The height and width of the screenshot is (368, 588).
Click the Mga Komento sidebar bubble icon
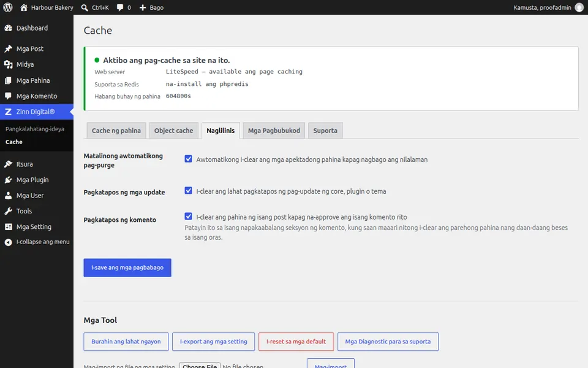pyautogui.click(x=8, y=96)
